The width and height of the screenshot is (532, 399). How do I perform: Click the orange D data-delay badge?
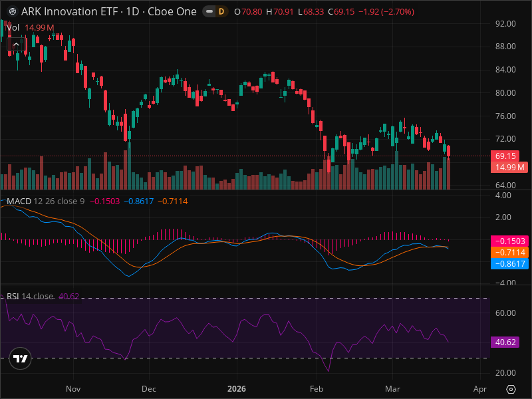[x=221, y=11]
